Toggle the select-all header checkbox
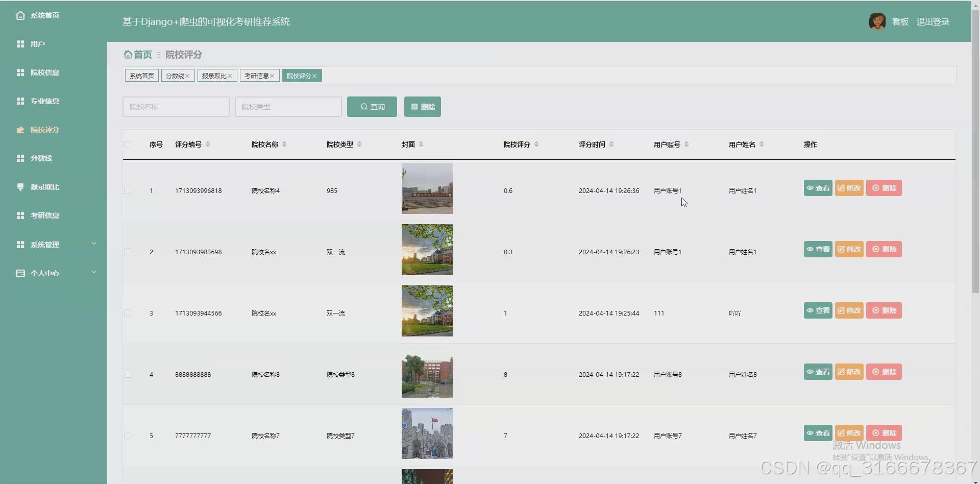 coord(128,144)
